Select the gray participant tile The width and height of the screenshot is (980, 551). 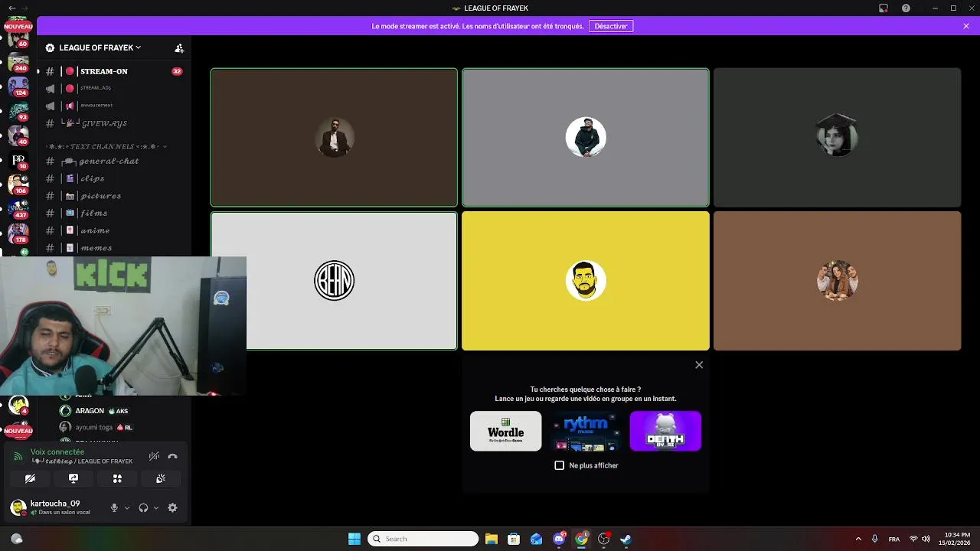click(586, 138)
